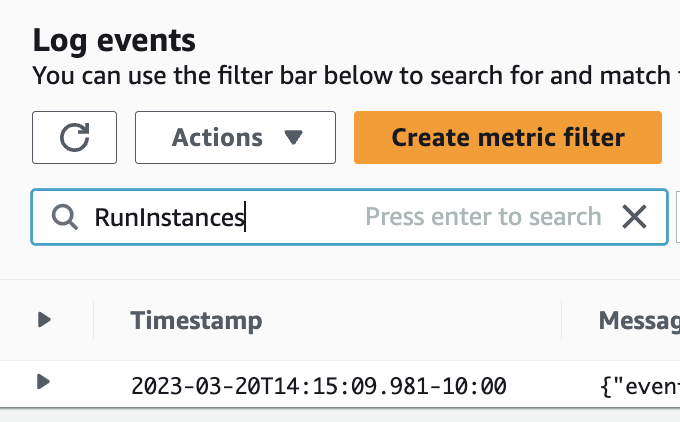Viewport: 680px width, 422px height.
Task: Click the divider left of Timestamp header
Action: (x=93, y=320)
